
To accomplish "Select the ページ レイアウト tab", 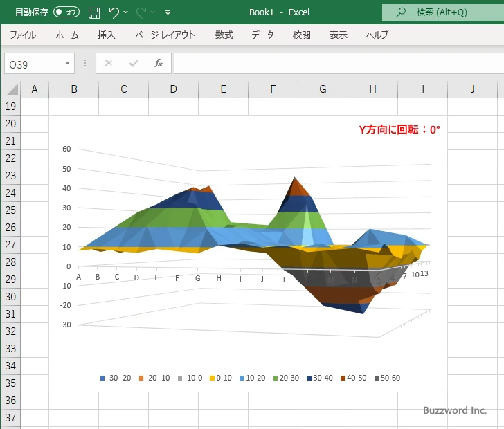I will (x=165, y=35).
